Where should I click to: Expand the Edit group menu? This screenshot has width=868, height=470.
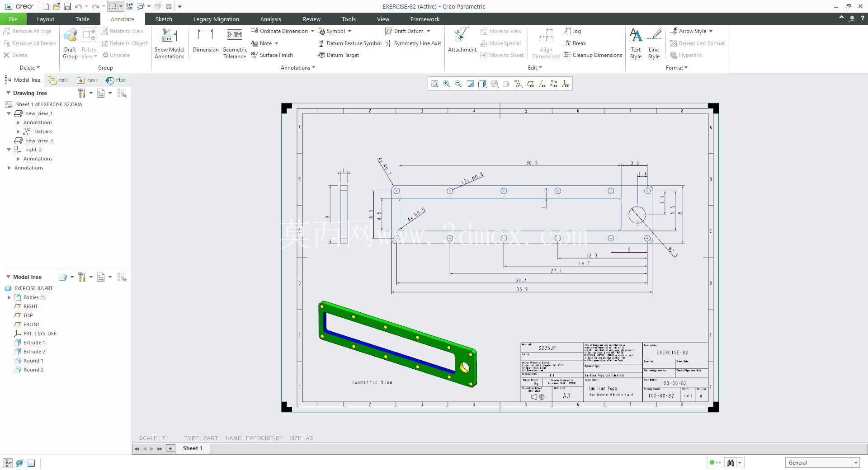pyautogui.click(x=535, y=68)
